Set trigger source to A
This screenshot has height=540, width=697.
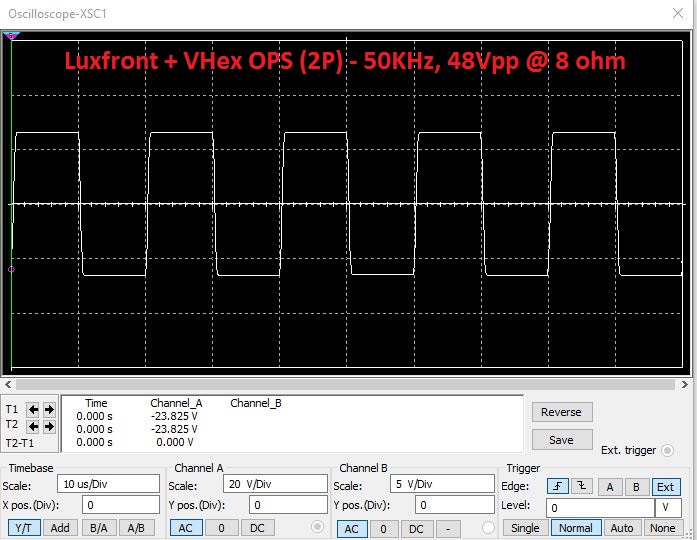610,487
